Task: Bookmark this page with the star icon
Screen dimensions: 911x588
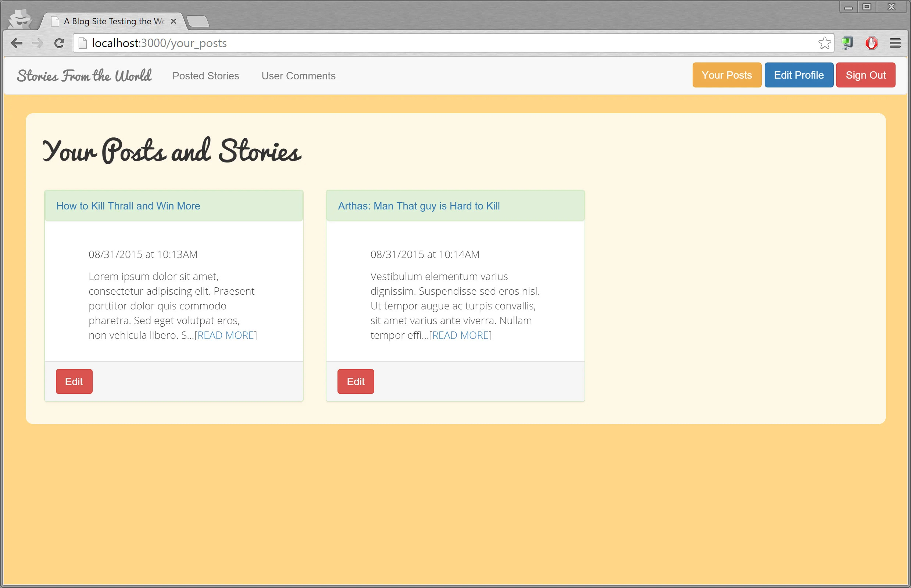Action: [825, 43]
